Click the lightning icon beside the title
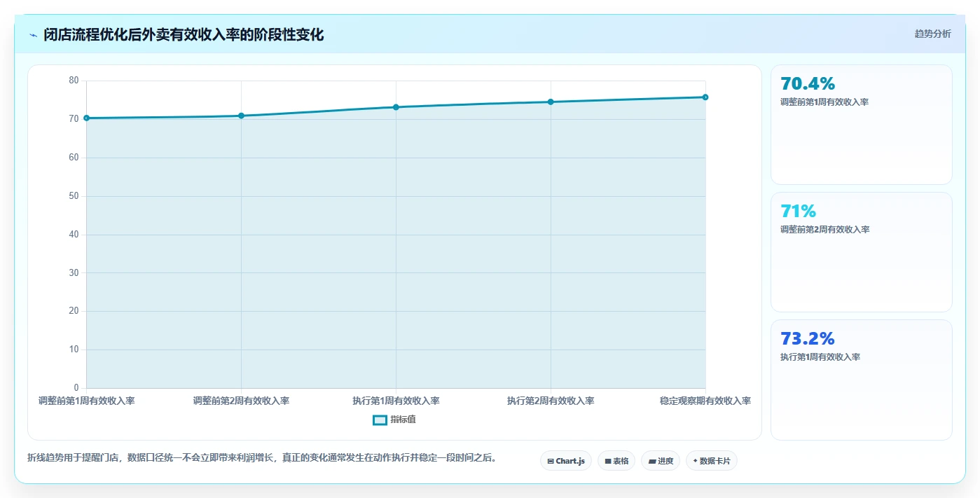 coord(33,35)
